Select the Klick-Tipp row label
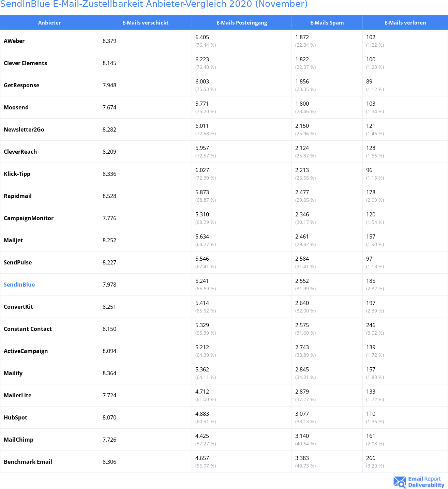This screenshot has height=489, width=448. coord(17,174)
